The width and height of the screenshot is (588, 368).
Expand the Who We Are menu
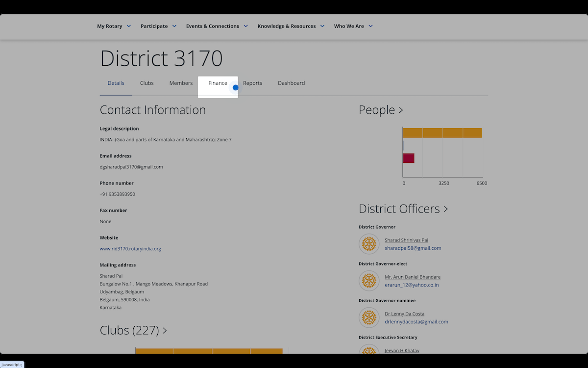pos(353,26)
